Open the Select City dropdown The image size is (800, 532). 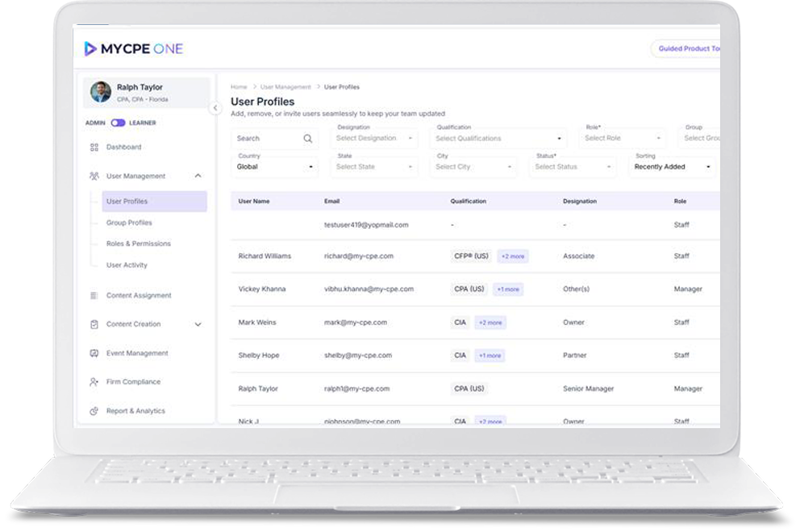point(473,167)
